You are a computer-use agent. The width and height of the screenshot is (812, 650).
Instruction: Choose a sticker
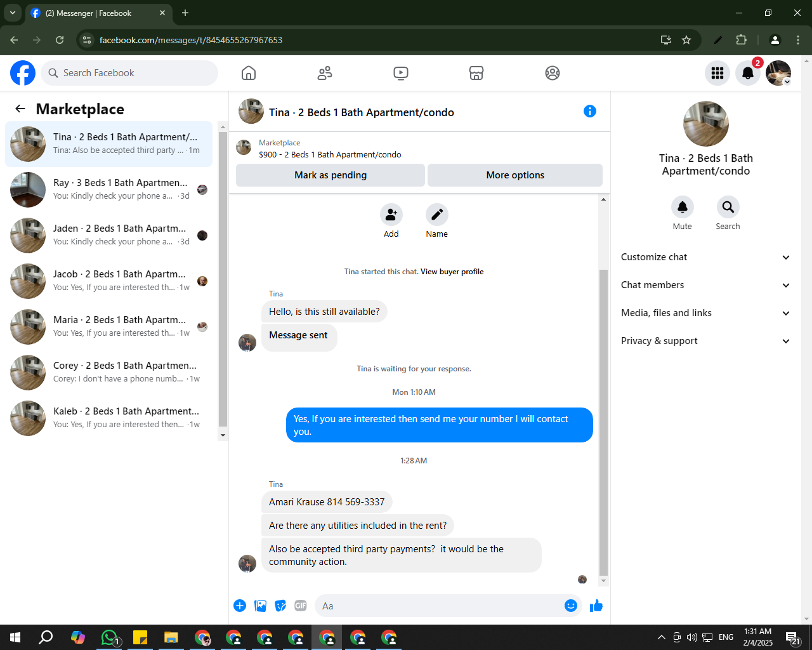pyautogui.click(x=280, y=606)
